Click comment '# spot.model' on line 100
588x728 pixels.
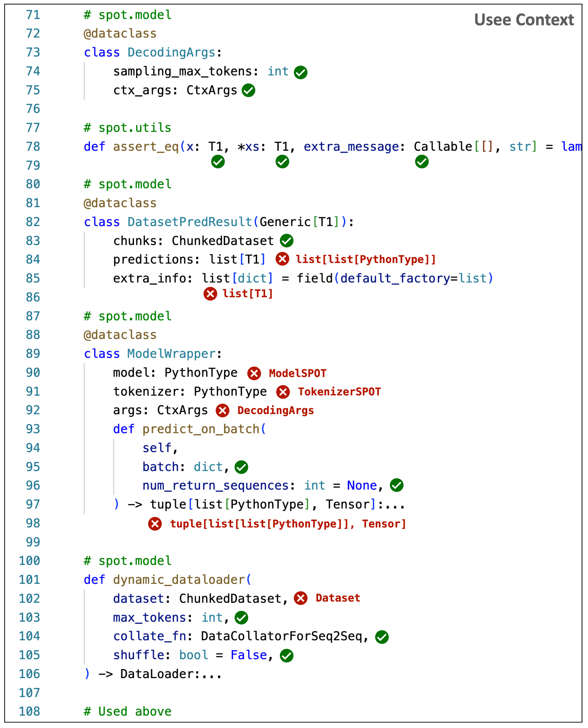click(127, 561)
